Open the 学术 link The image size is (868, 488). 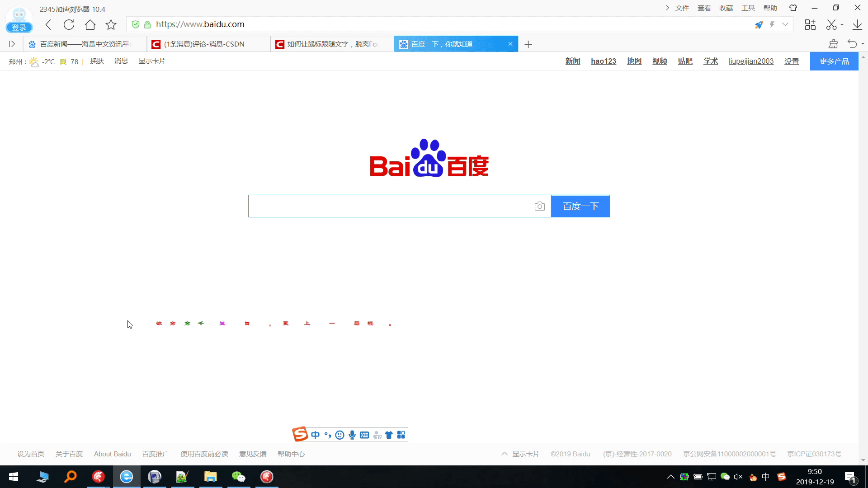click(x=711, y=61)
